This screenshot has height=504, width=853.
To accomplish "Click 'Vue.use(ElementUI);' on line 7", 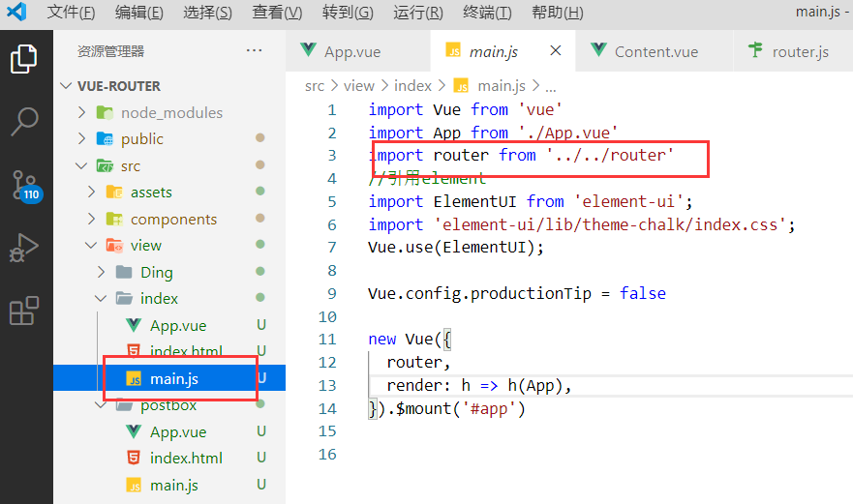I will click(456, 248).
